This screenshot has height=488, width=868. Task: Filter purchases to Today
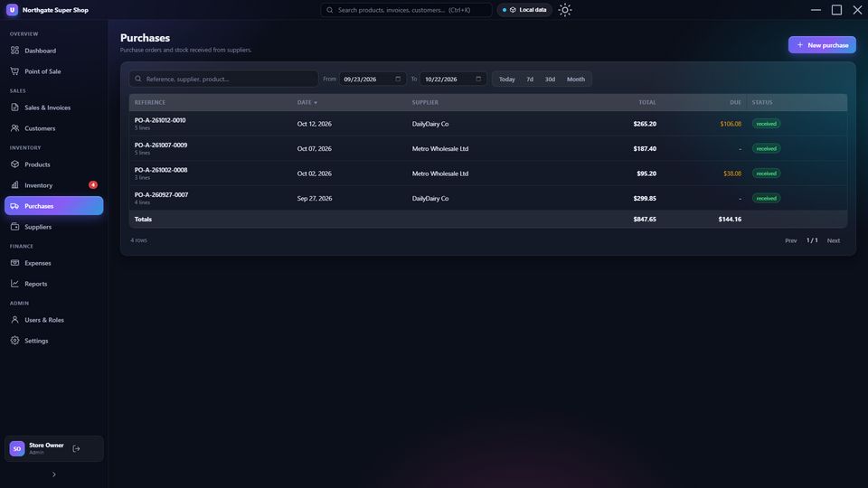506,80
